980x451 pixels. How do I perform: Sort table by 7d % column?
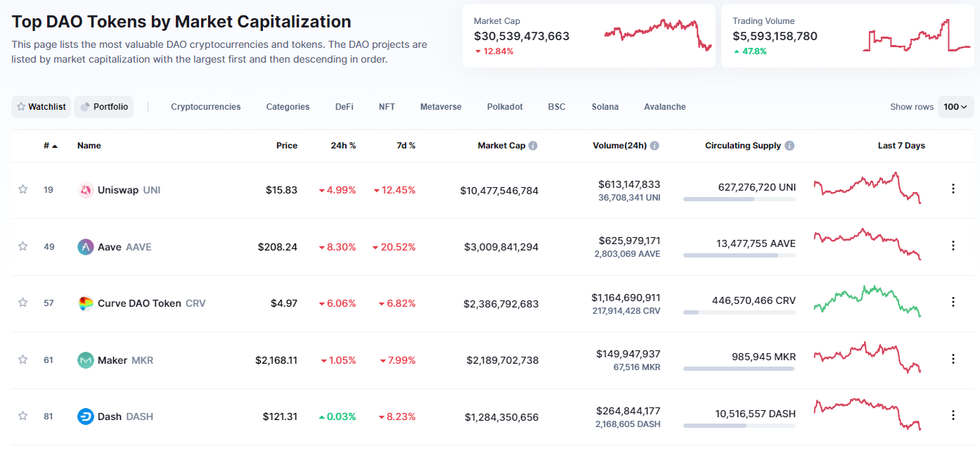(x=405, y=146)
